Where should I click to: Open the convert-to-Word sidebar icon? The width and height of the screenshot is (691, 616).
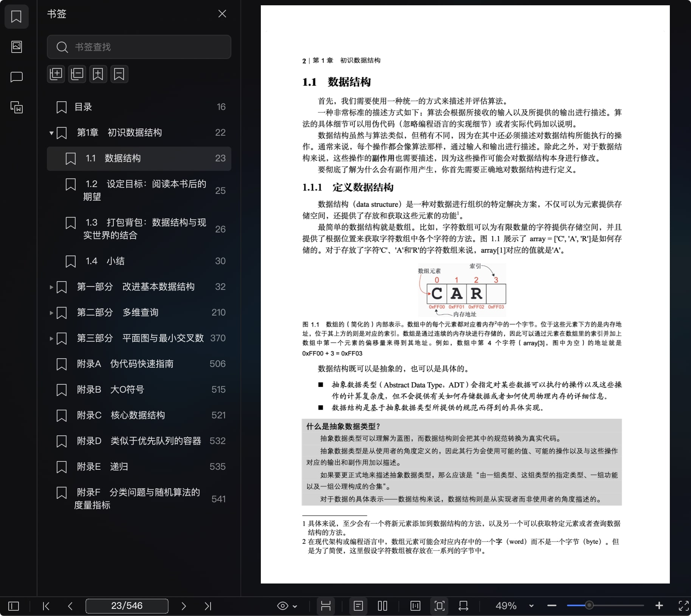(x=16, y=107)
